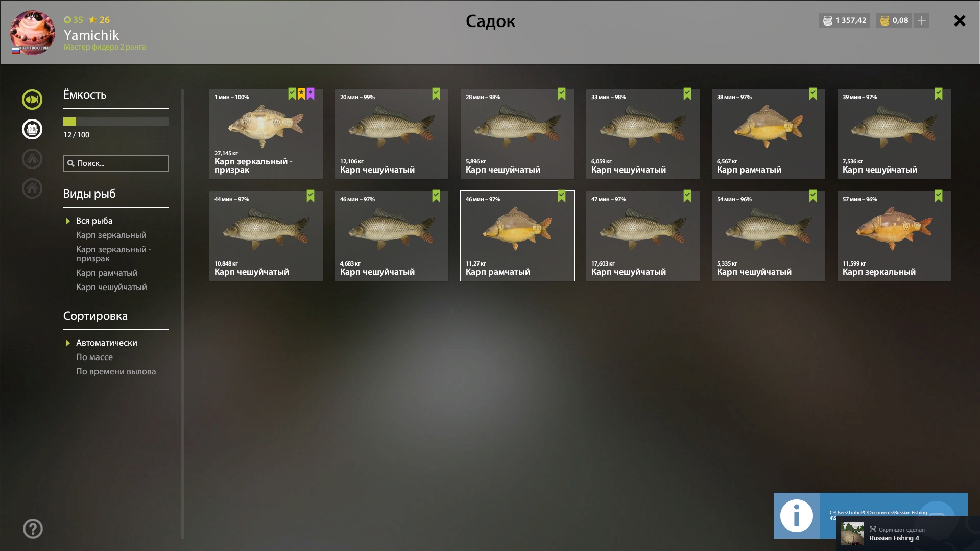The image size is (980, 551).
Task: Click the gold coin balance 0,08
Action: 894,20
